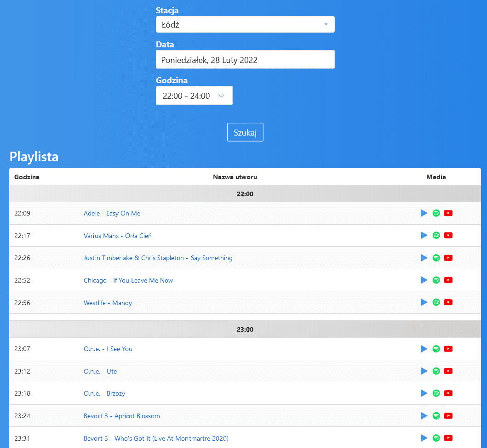Click the Playlista heading
This screenshot has width=487, height=448.
click(x=34, y=157)
